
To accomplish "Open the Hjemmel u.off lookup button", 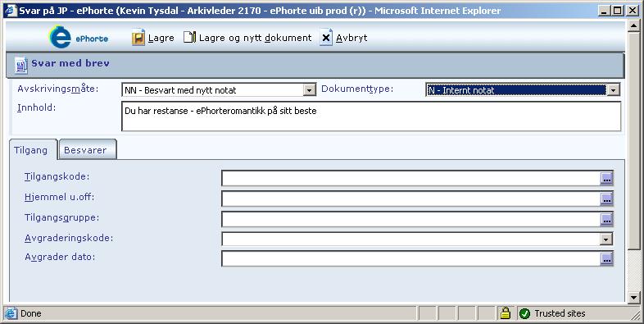I will (606, 199).
